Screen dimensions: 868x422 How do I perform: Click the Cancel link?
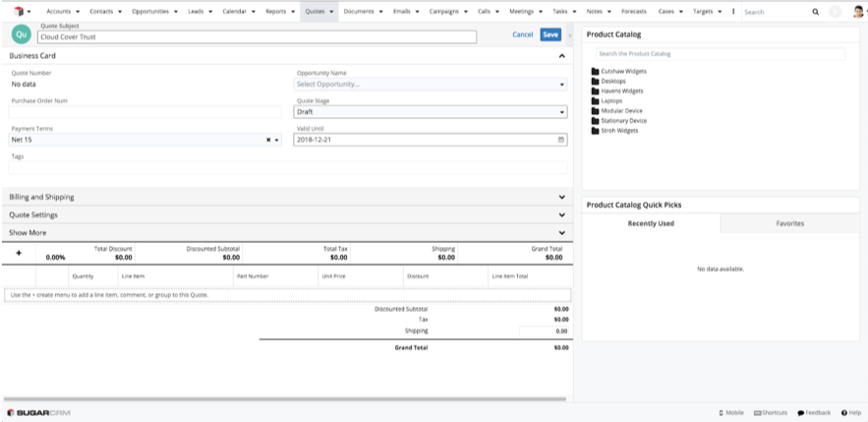[522, 34]
